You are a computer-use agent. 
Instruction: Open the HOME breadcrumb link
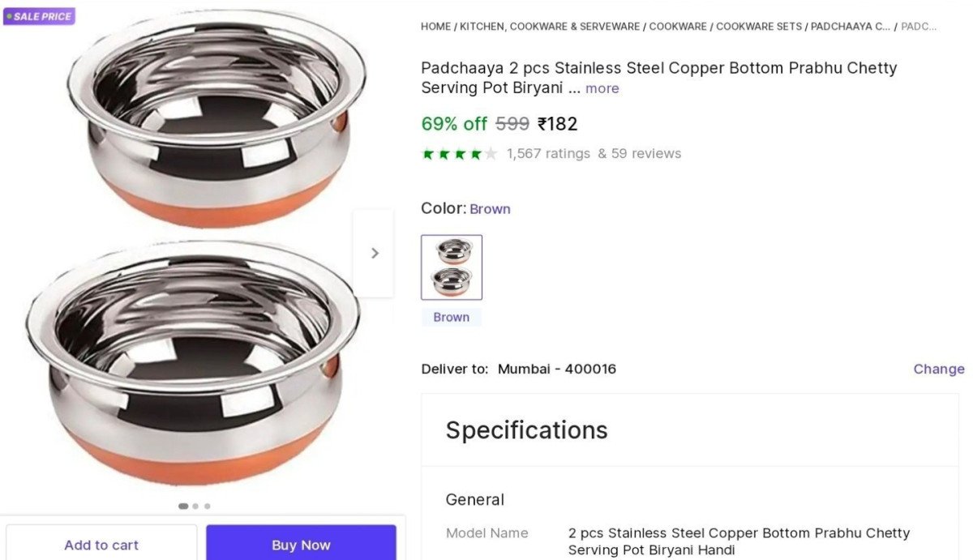[x=435, y=27]
